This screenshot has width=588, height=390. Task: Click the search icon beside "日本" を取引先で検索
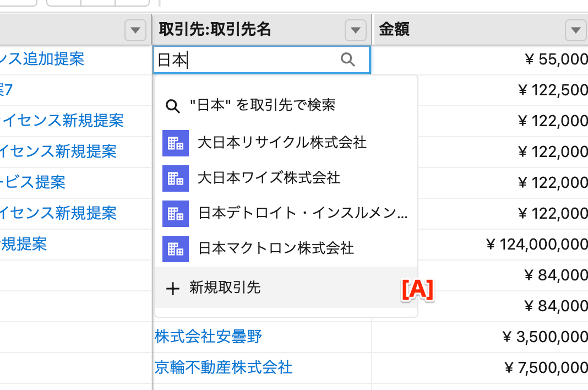pos(173,106)
